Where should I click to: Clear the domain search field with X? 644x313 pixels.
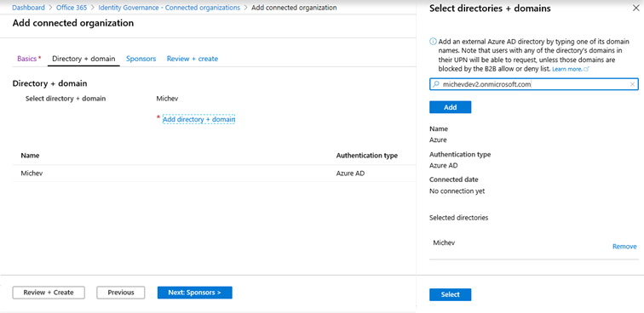(633, 84)
